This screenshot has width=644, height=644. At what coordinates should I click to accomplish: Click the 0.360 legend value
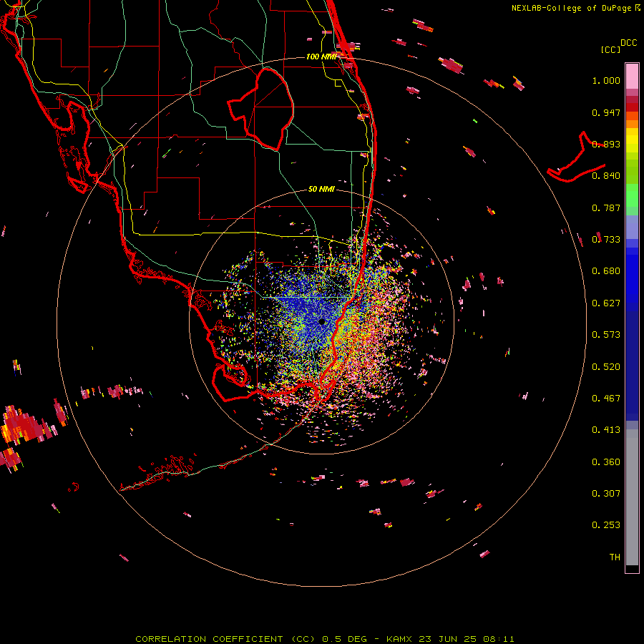pyautogui.click(x=606, y=462)
